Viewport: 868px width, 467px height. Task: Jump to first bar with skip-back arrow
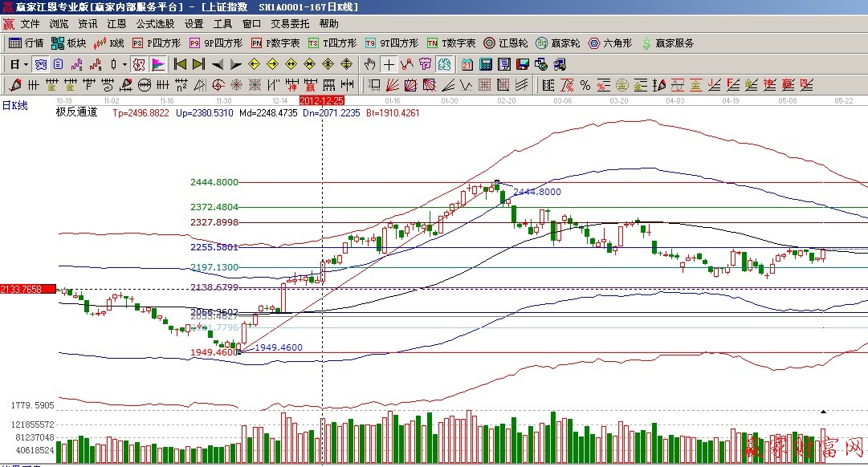point(181,64)
